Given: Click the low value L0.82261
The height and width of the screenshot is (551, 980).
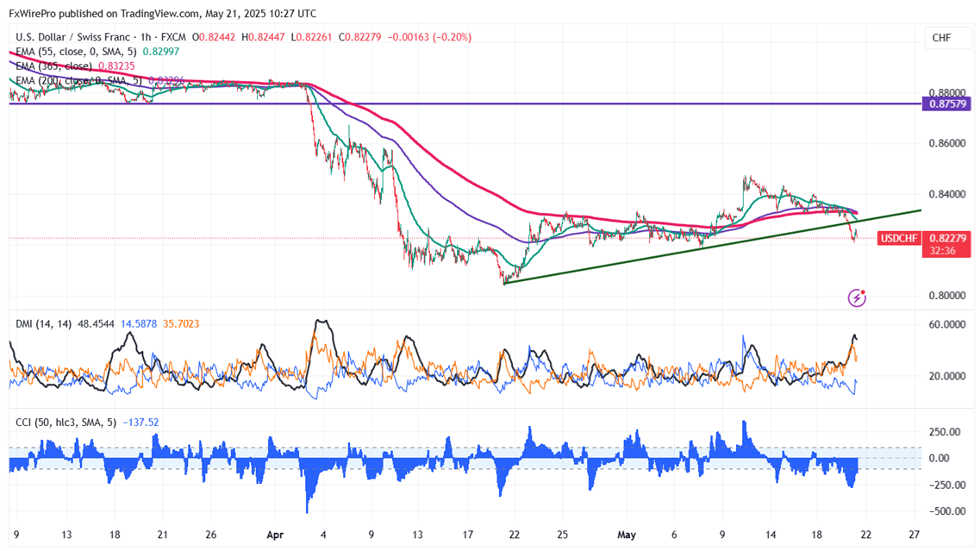Looking at the screenshot, I should (311, 38).
